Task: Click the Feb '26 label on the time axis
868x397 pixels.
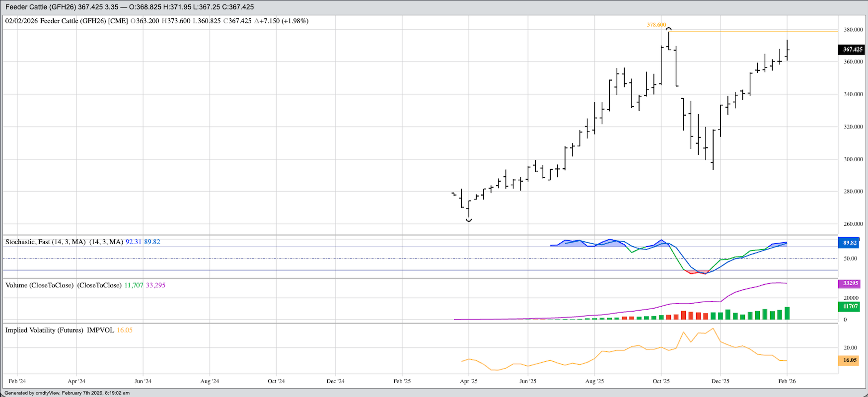Action: [x=787, y=381]
